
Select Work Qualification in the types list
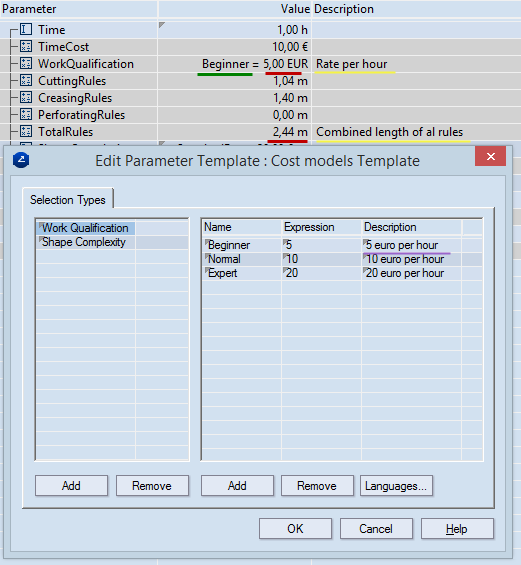click(x=86, y=228)
